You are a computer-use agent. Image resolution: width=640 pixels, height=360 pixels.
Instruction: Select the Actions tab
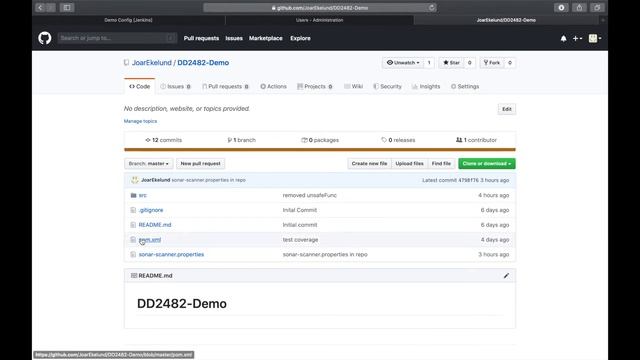coord(273,87)
